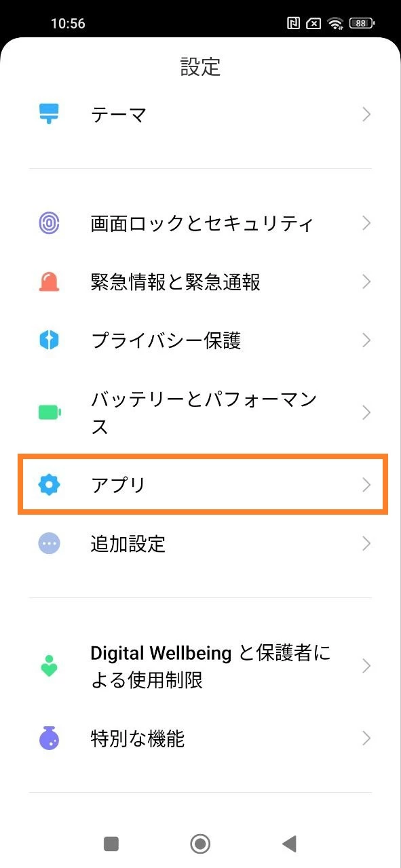This screenshot has width=401, height=868.
Task: Tap the red emergency siren icon
Action: (50, 281)
